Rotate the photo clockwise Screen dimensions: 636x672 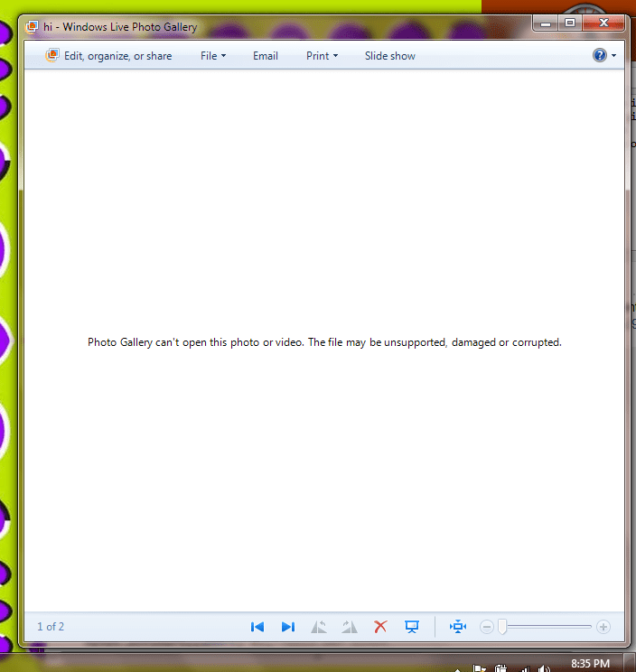pos(350,627)
